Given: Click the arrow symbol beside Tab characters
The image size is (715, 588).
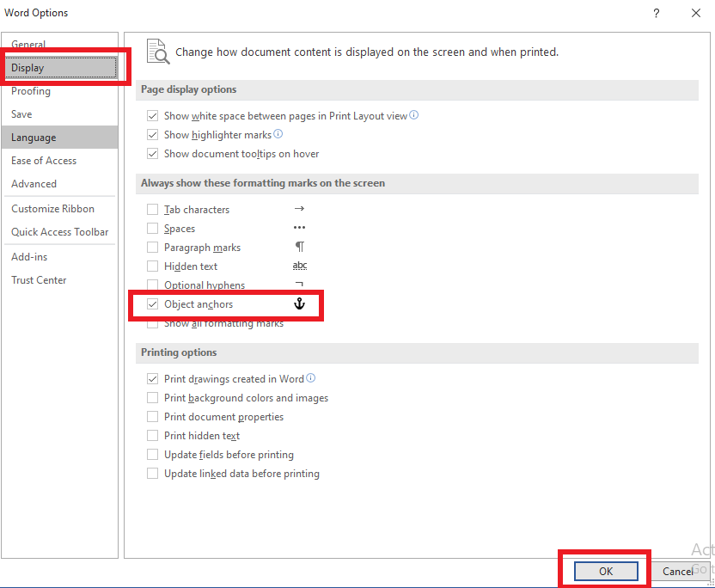Looking at the screenshot, I should coord(299,209).
